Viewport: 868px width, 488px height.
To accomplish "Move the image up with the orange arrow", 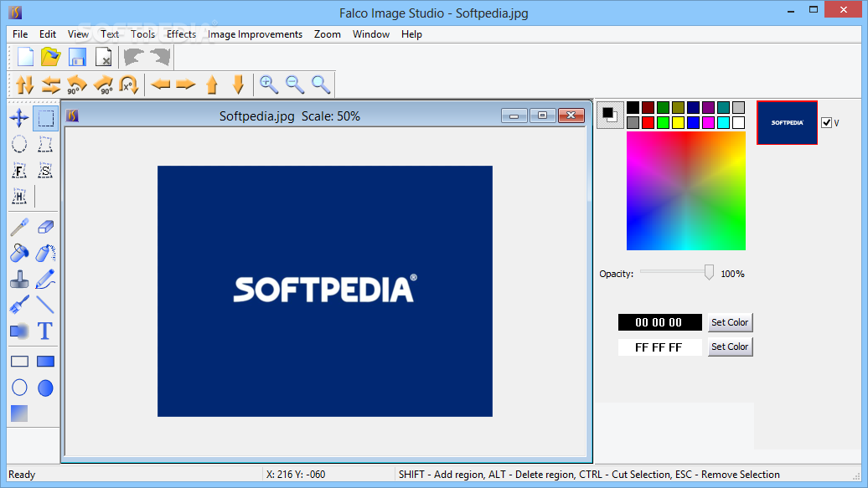I will point(212,85).
